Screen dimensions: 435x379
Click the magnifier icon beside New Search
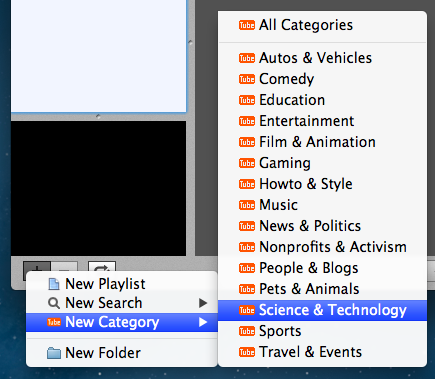(x=54, y=303)
